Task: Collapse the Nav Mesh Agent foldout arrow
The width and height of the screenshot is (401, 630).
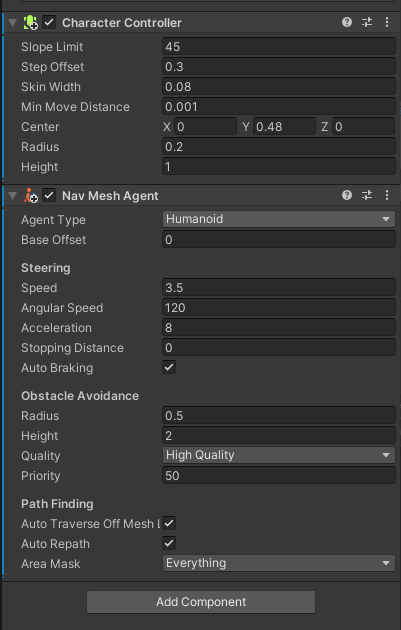Action: click(x=12, y=196)
